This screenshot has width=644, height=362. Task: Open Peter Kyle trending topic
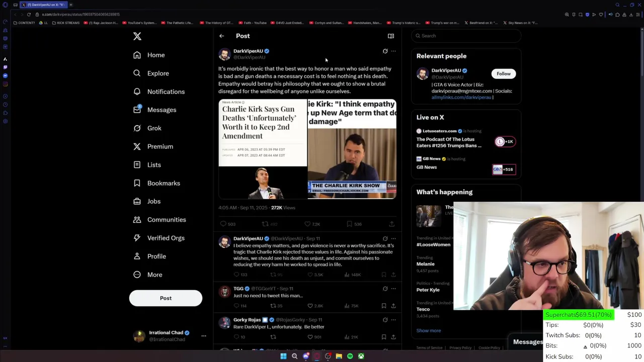(x=428, y=290)
